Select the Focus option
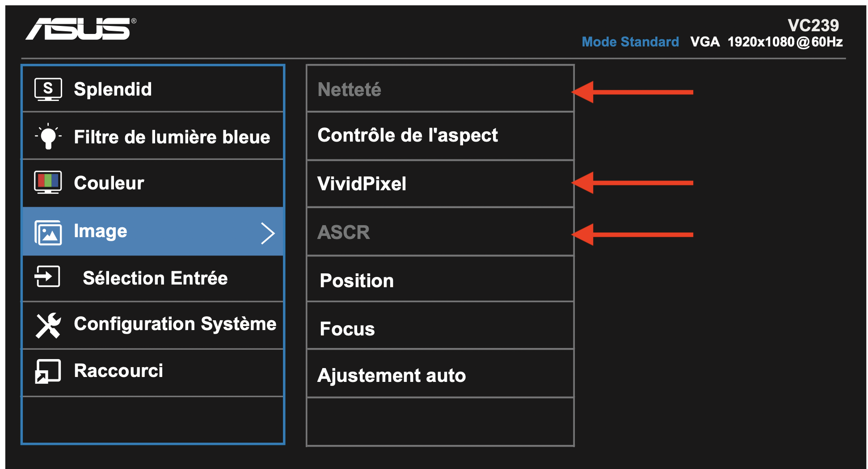The height and width of the screenshot is (469, 868). pos(347,329)
